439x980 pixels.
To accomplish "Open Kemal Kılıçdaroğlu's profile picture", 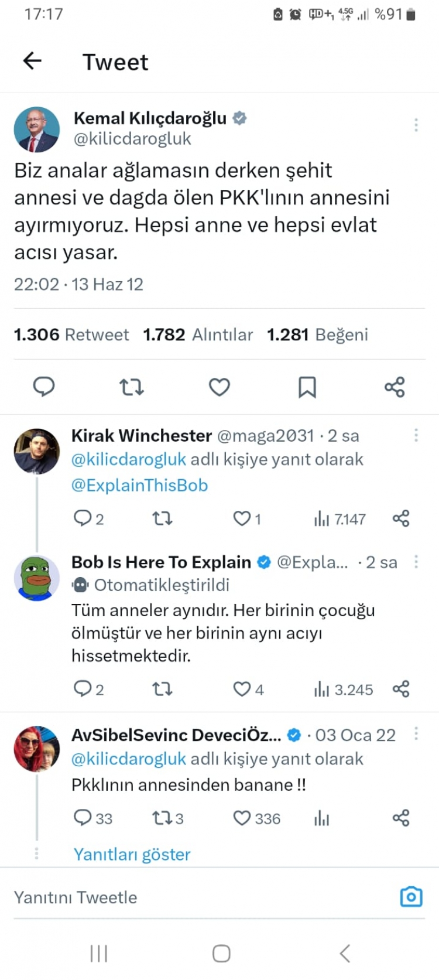I will click(x=36, y=129).
